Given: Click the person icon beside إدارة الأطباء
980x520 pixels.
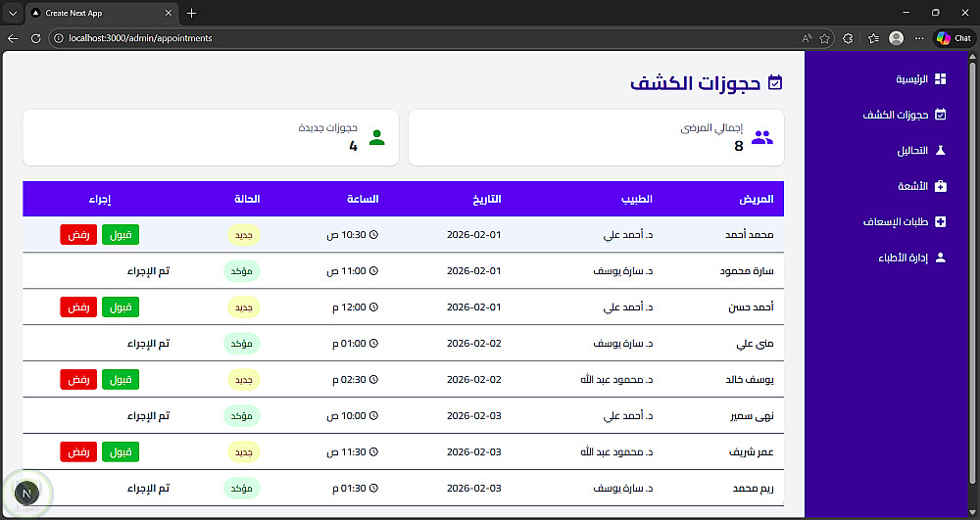Looking at the screenshot, I should (940, 258).
